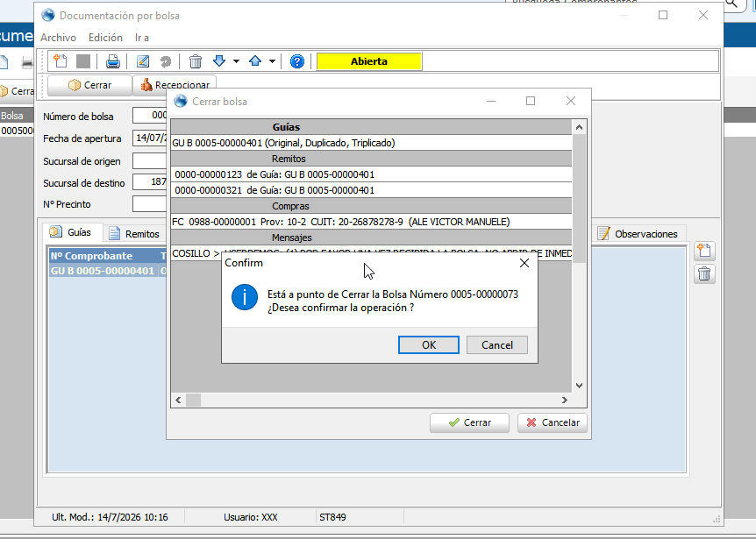
Task: Close the Documentación por bolsa window
Action: (x=703, y=15)
